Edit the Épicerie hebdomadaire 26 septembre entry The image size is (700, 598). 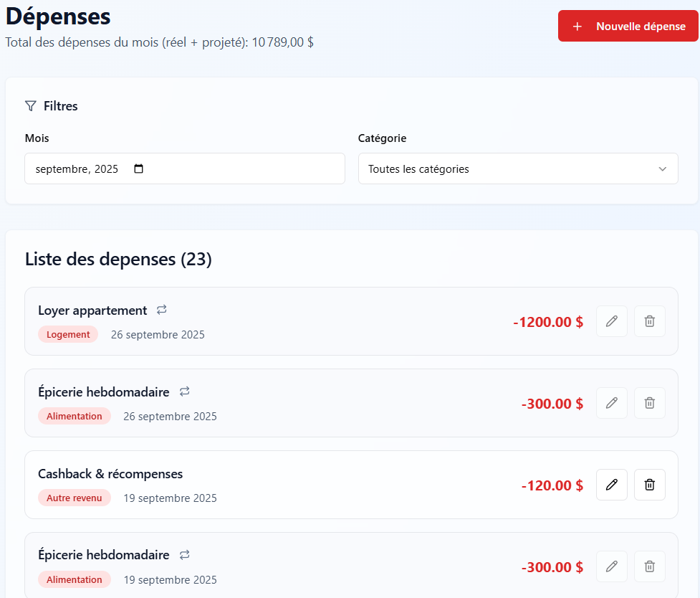[611, 403]
